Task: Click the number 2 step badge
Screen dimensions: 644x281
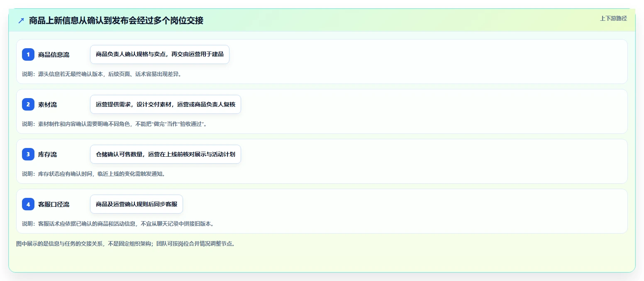Action: click(28, 104)
